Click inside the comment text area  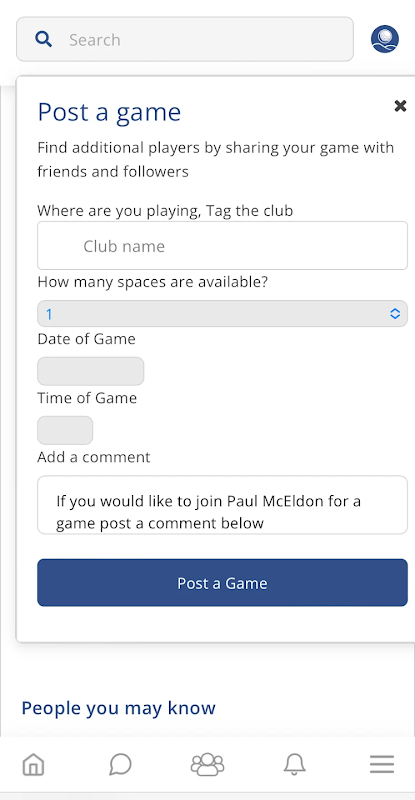[x=222, y=505]
